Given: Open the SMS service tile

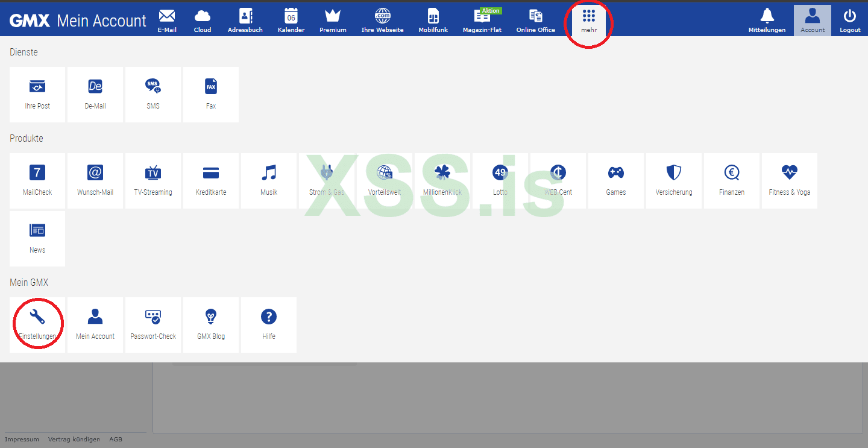Looking at the screenshot, I should coord(153,95).
